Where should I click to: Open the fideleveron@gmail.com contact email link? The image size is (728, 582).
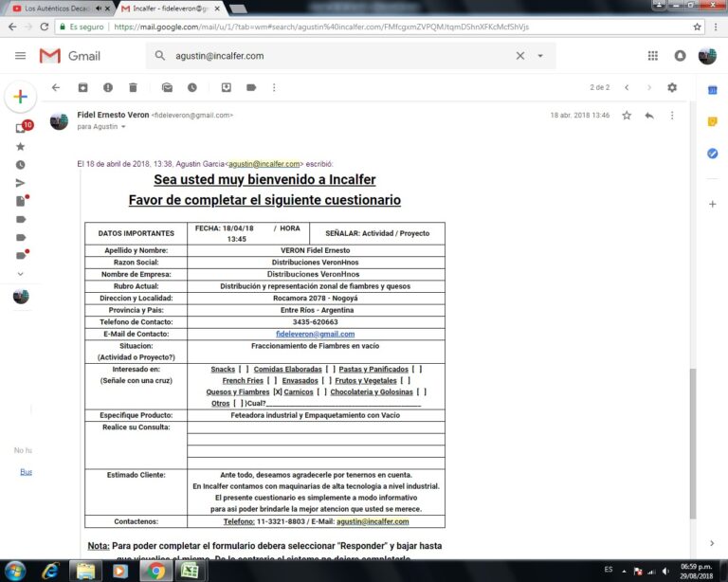pos(315,334)
